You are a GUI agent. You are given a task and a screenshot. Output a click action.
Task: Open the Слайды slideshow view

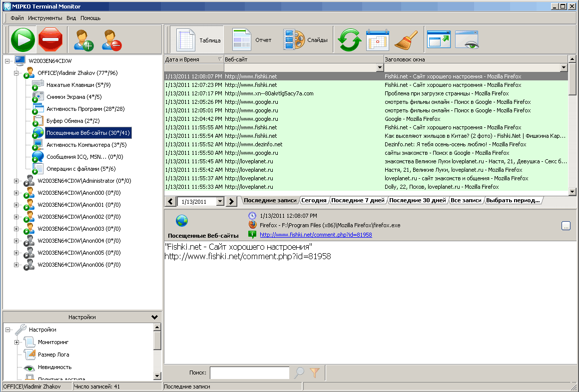click(305, 40)
